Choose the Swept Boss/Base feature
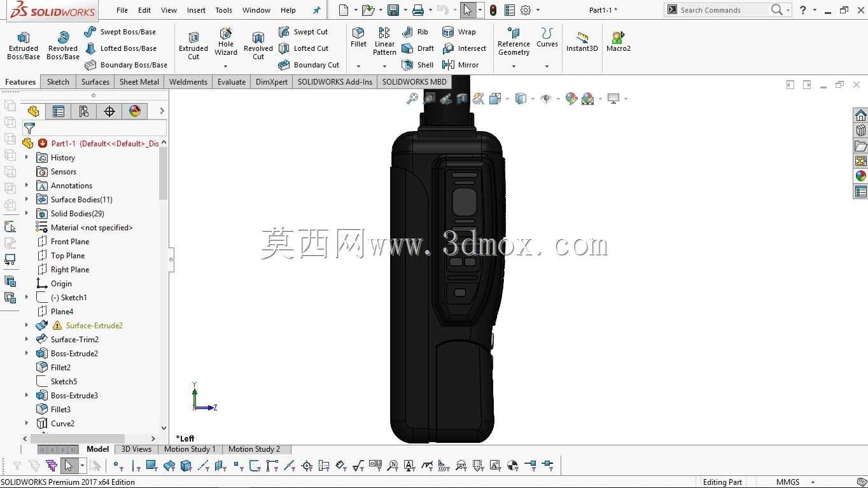The image size is (868, 488). point(120,32)
